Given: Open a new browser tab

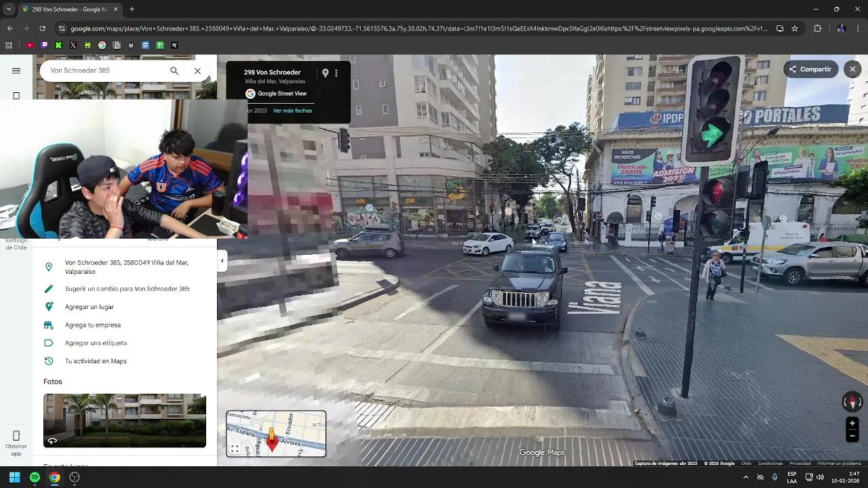Looking at the screenshot, I should coord(132,9).
